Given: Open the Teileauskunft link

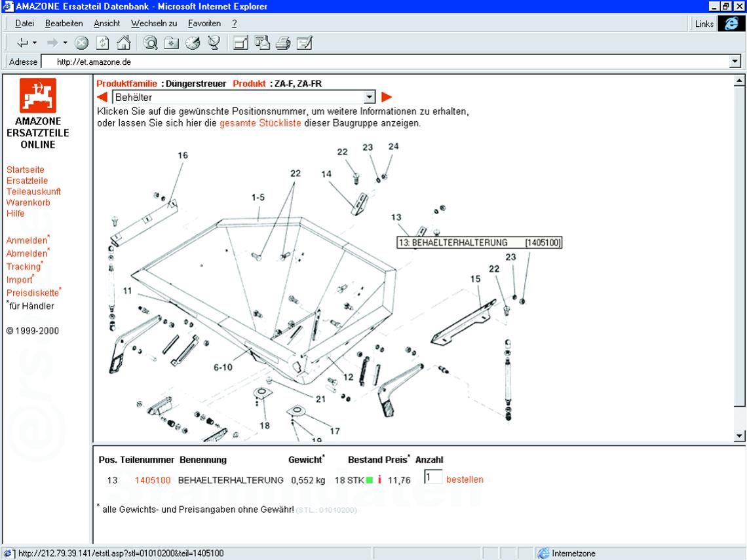Looking at the screenshot, I should [x=33, y=191].
